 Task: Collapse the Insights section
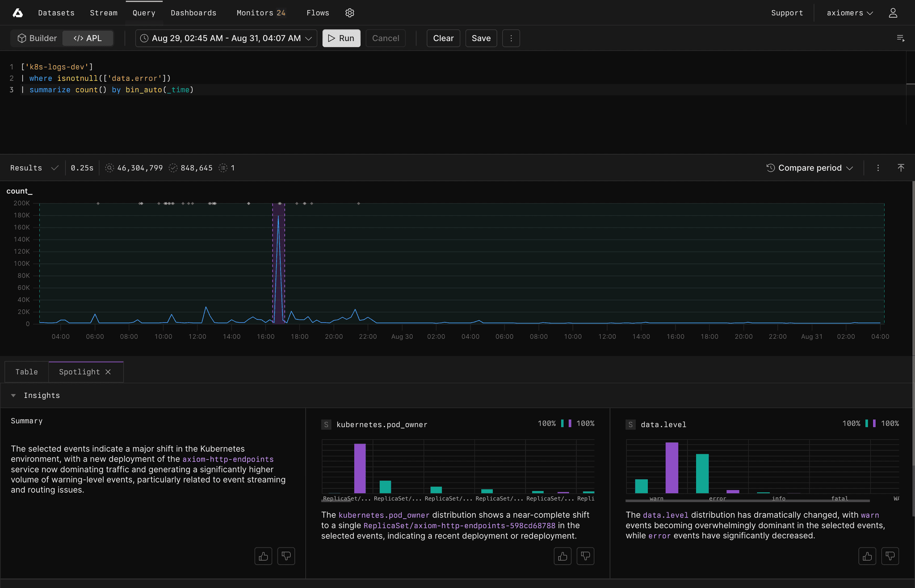point(13,395)
